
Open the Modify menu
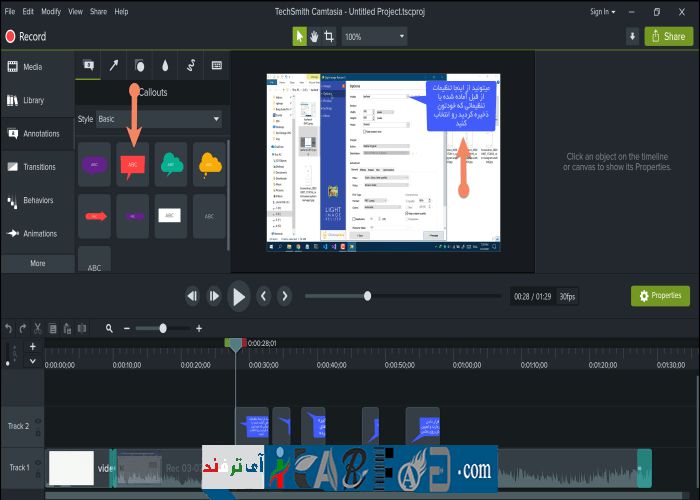point(50,12)
